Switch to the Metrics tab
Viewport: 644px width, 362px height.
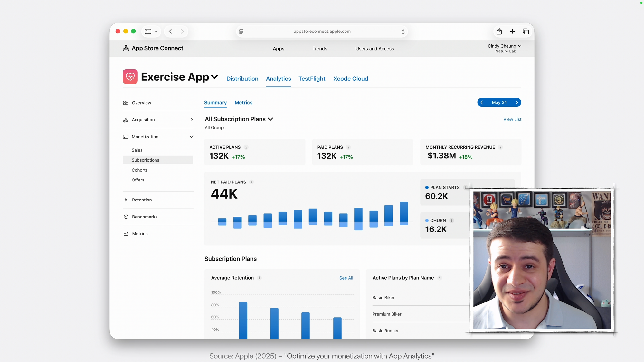point(243,102)
